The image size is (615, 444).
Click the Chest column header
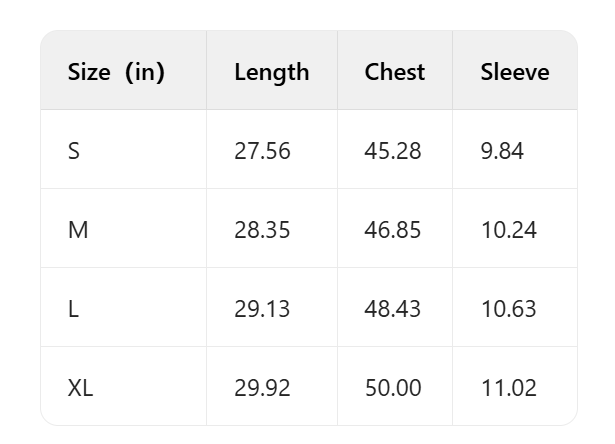(x=394, y=72)
